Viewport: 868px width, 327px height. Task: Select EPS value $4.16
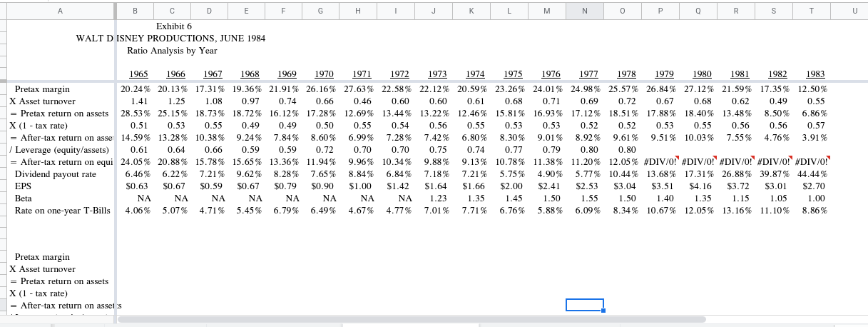pos(703,186)
